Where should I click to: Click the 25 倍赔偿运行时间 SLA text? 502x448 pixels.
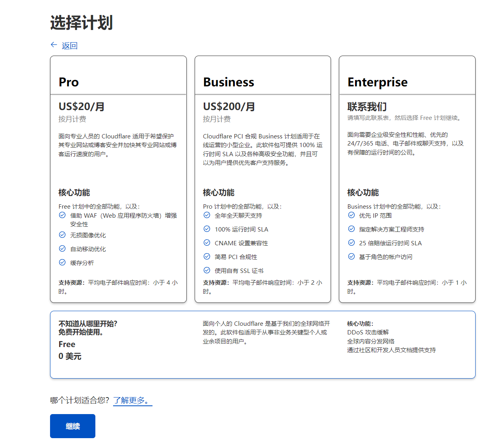[390, 243]
